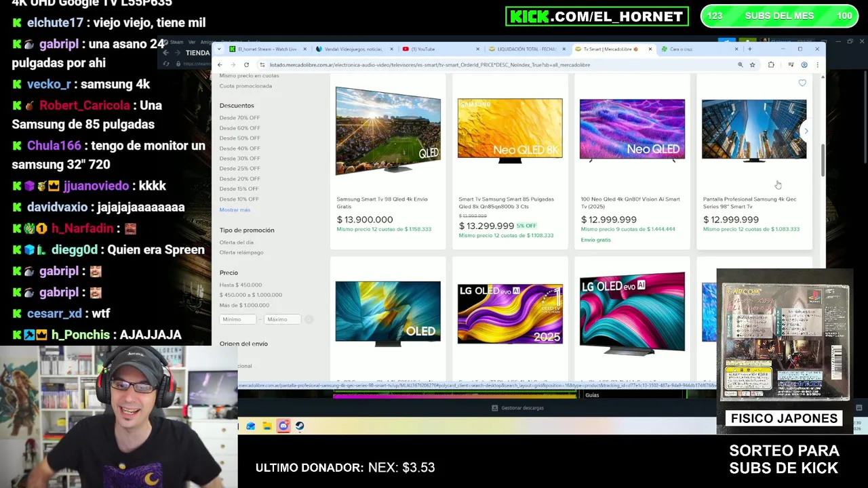
Task: Filter by Desde 25% OFF
Action: click(239, 169)
